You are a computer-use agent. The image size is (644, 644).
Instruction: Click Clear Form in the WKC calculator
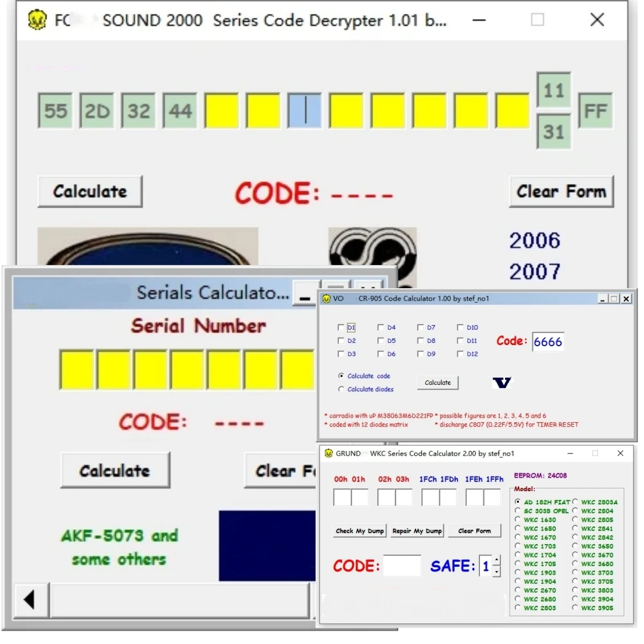tap(474, 531)
